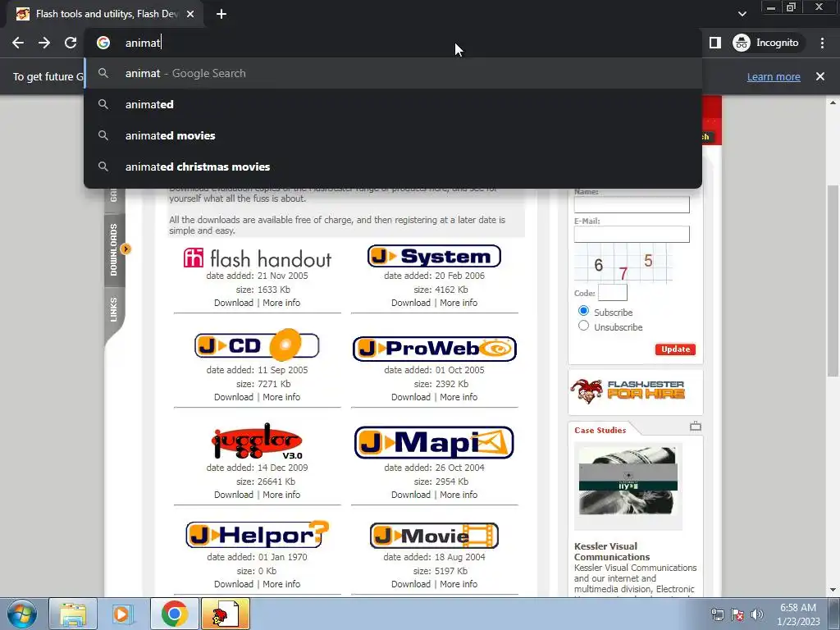View More info for JMapi
Image resolution: width=840 pixels, height=630 pixels.
click(x=459, y=495)
